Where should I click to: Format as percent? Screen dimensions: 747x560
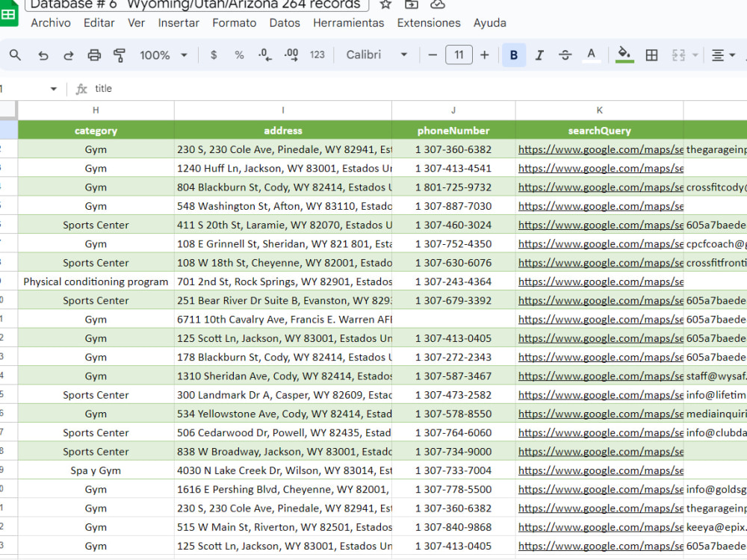239,55
